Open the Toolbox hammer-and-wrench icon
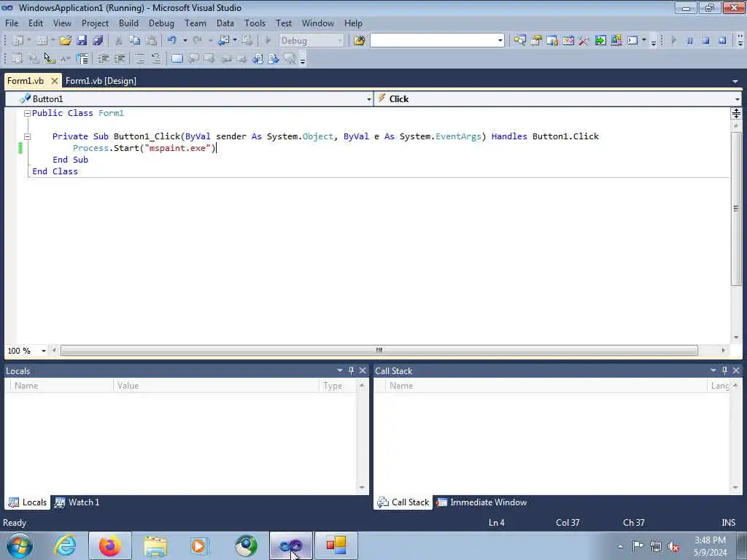747x560 pixels. (584, 41)
